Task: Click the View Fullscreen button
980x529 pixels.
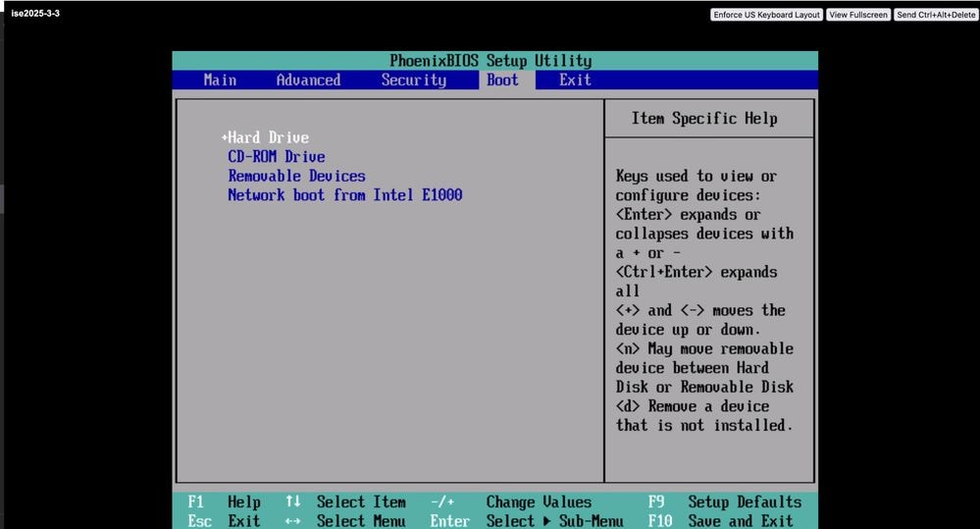Action: (x=858, y=15)
